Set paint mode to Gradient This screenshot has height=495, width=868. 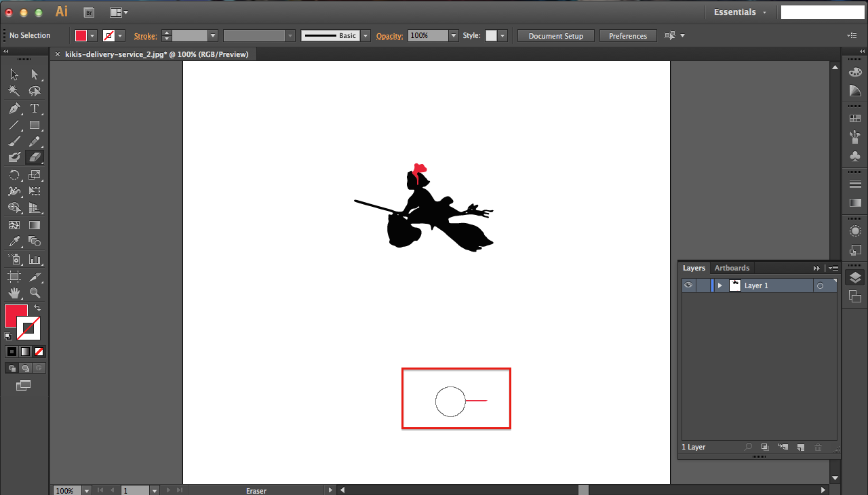[x=25, y=351]
